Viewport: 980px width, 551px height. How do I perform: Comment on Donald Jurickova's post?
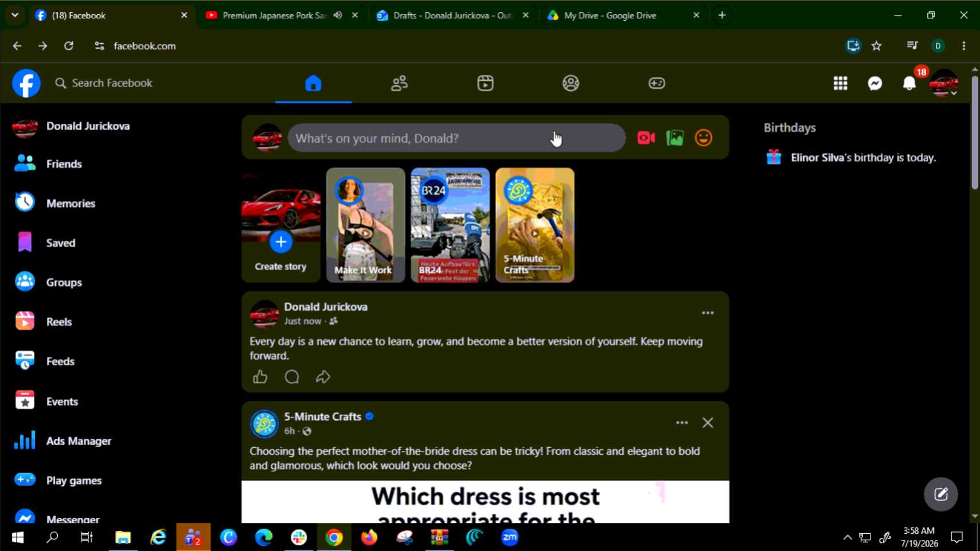292,377
